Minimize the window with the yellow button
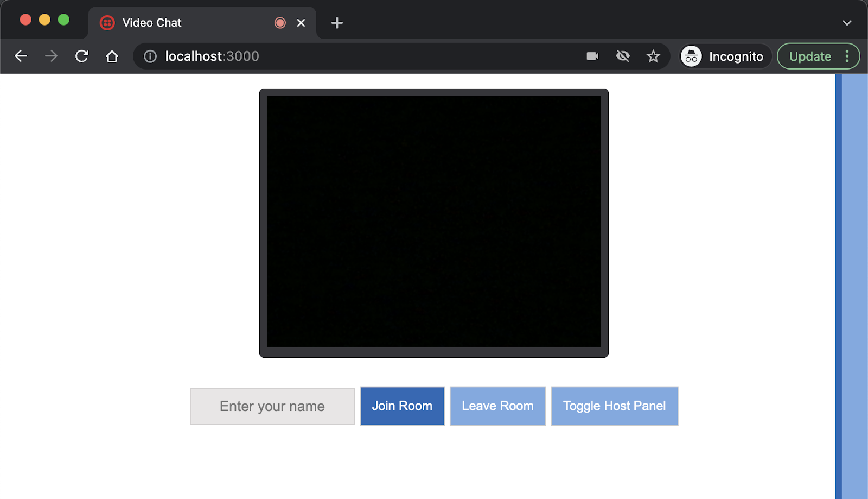This screenshot has height=499, width=868. click(44, 20)
